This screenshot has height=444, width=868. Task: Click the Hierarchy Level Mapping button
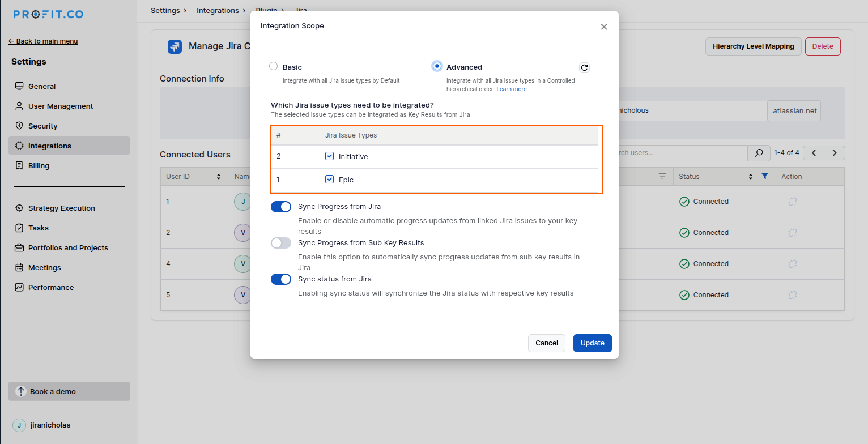coord(754,46)
